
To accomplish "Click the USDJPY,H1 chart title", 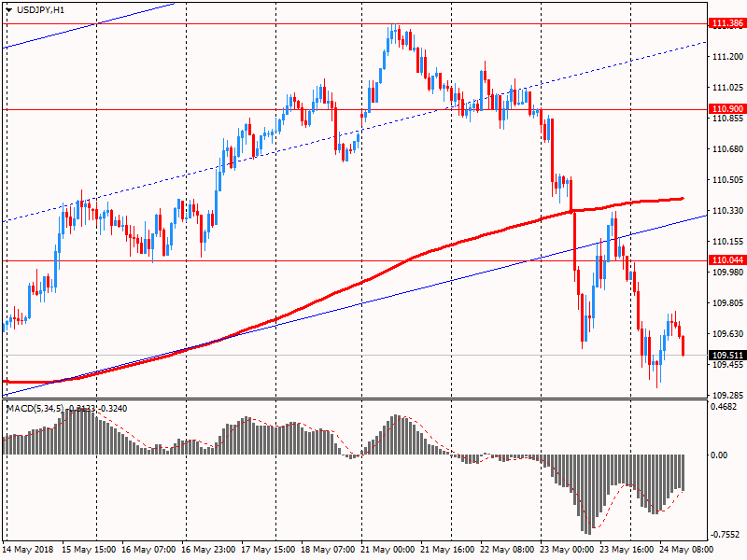I will pos(40,9).
